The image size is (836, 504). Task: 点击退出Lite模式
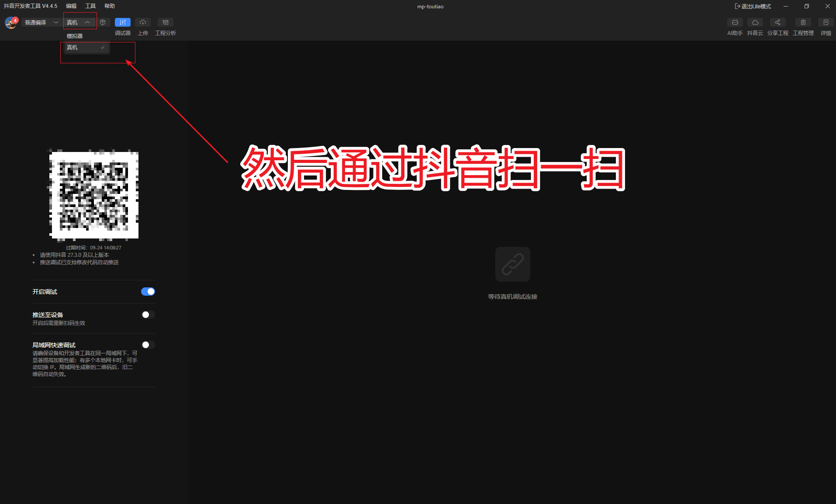(x=753, y=6)
